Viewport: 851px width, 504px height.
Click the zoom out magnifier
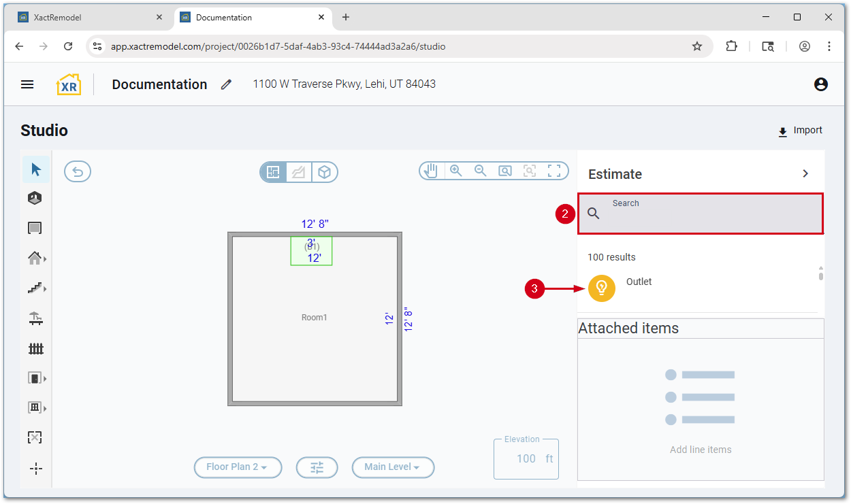481,171
